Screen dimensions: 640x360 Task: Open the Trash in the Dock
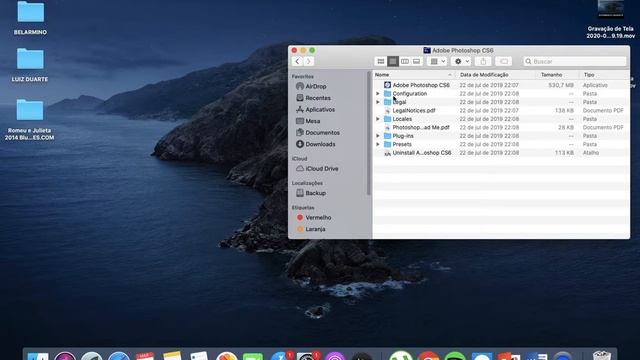coord(602,355)
